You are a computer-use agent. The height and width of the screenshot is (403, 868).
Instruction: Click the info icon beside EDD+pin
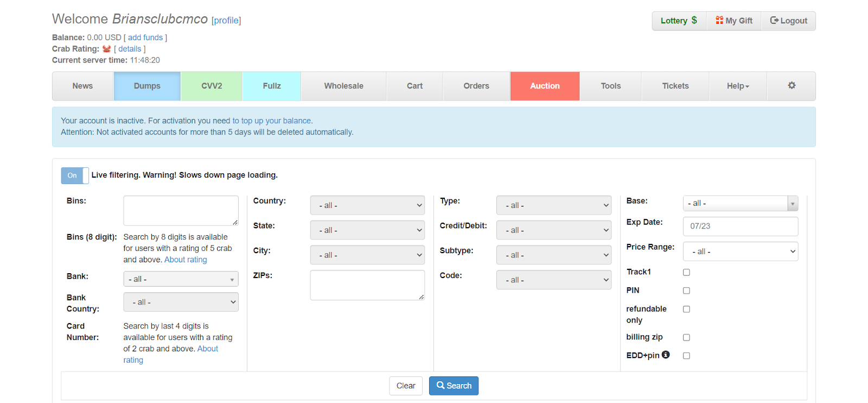666,355
